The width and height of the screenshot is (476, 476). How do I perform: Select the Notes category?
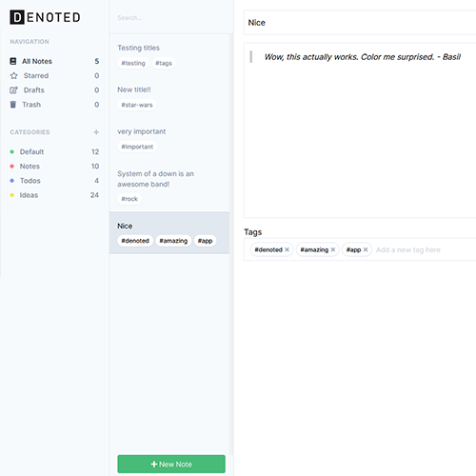click(54, 167)
